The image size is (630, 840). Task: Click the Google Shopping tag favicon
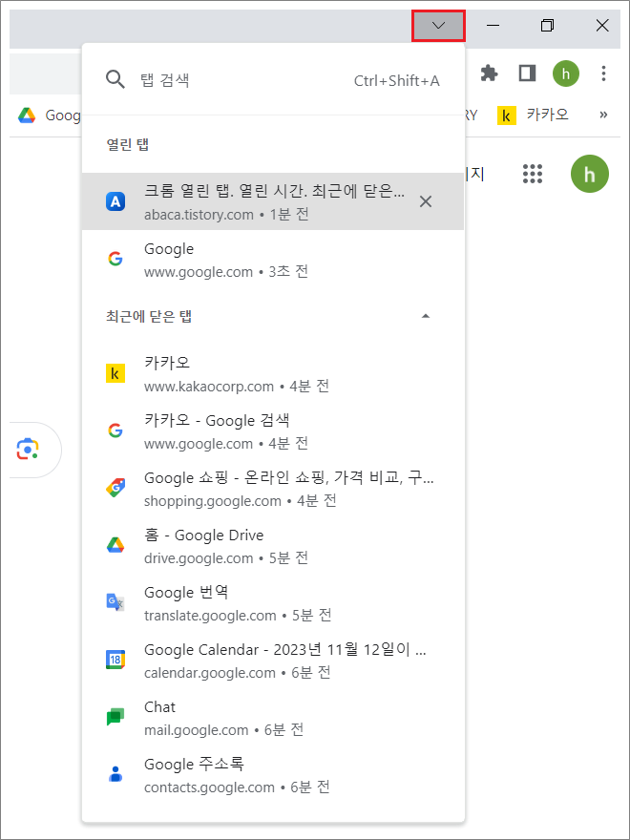[x=115, y=489]
